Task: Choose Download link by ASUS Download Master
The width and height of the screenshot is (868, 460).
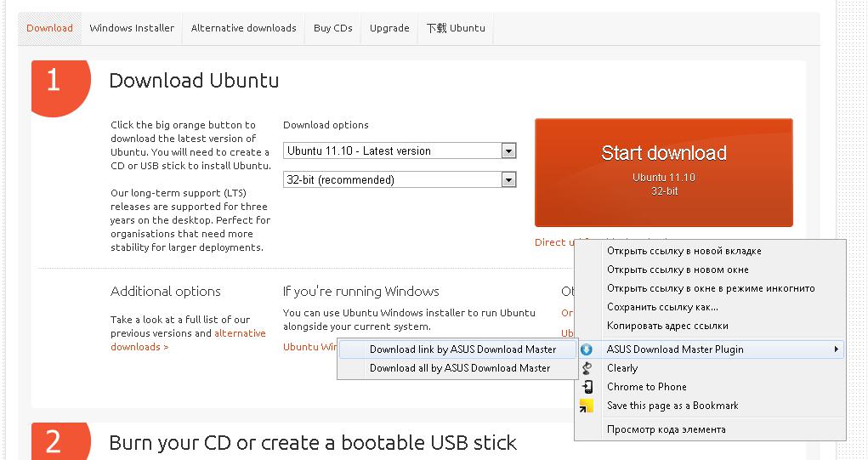Action: tap(457, 349)
